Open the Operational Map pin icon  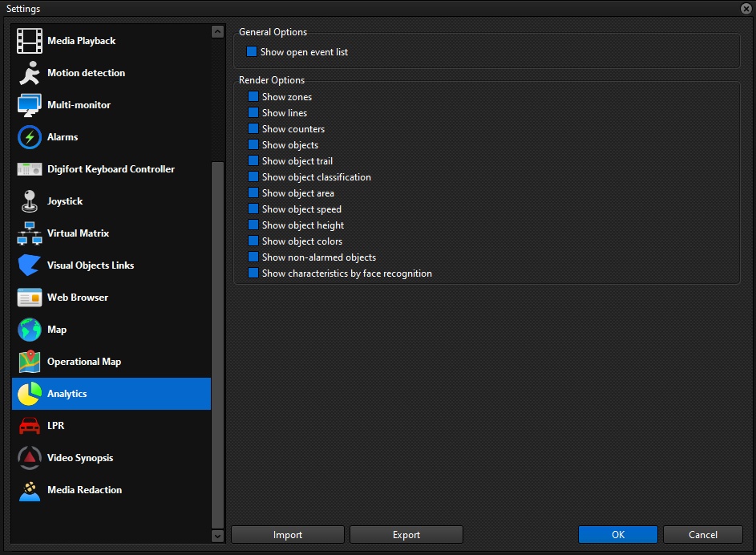(x=30, y=362)
